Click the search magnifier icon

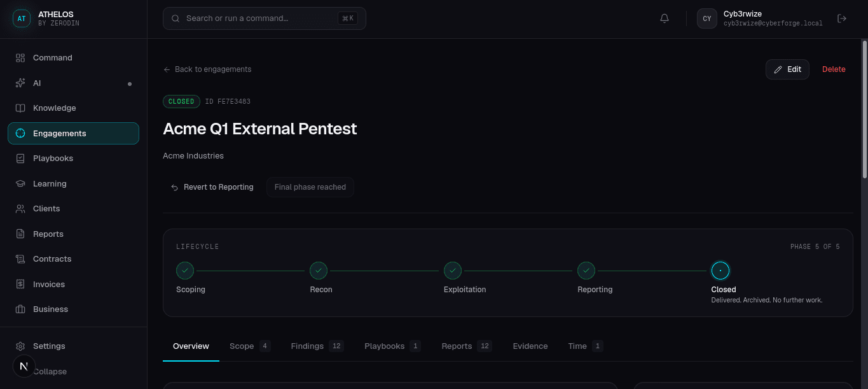[176, 18]
